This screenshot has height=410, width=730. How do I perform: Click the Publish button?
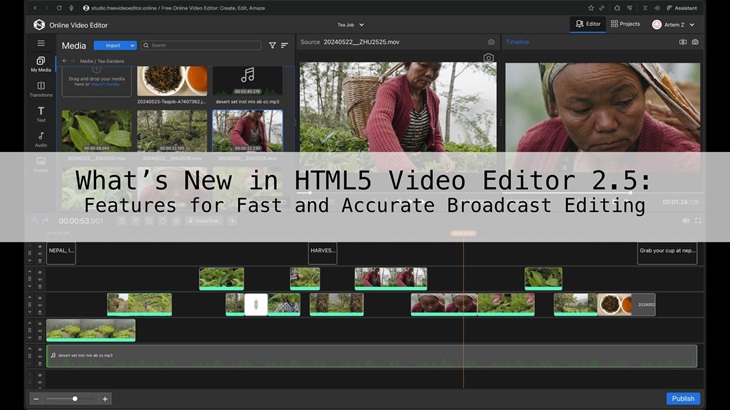tap(683, 398)
